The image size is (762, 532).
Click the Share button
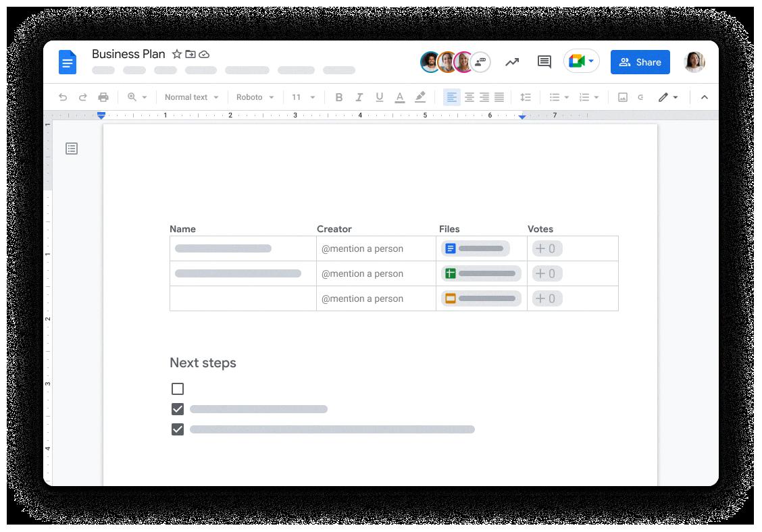[640, 61]
